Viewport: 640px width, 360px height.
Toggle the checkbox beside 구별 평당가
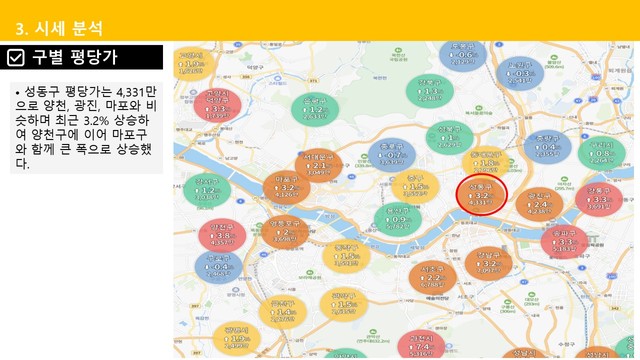pyautogui.click(x=16, y=58)
